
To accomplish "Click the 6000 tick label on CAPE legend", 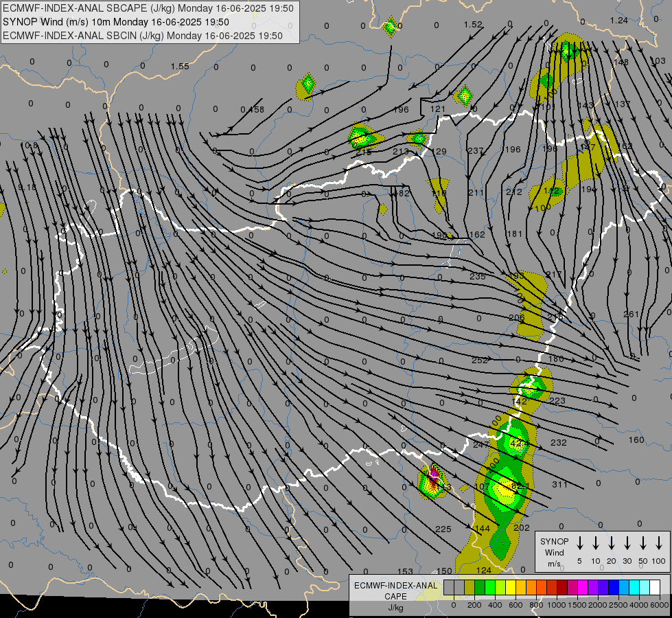I will [x=660, y=605].
